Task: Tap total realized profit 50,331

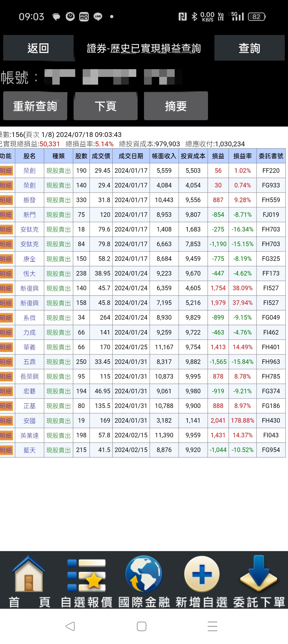Action: (x=50, y=144)
